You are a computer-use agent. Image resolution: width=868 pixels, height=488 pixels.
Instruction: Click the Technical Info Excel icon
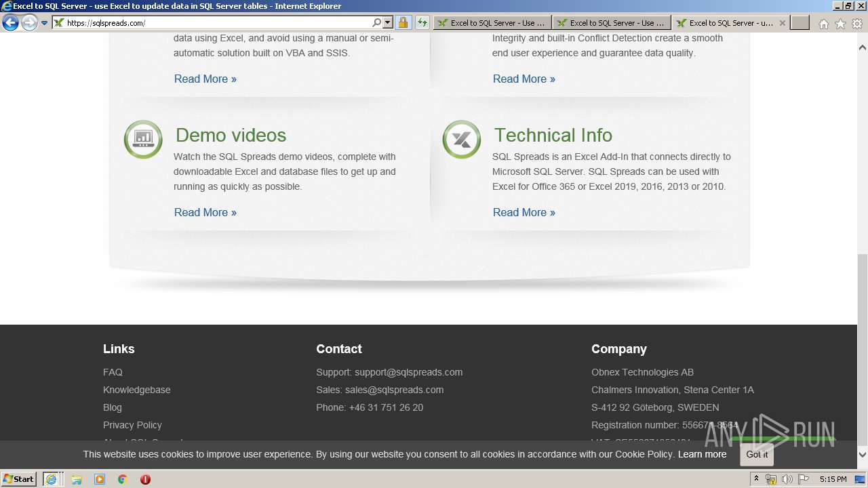click(462, 140)
